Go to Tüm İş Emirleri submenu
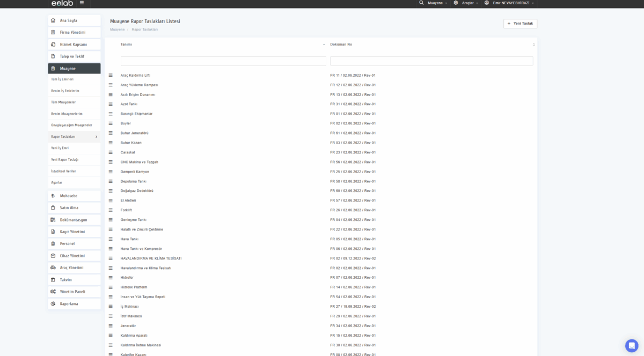644x356 pixels. click(62, 79)
